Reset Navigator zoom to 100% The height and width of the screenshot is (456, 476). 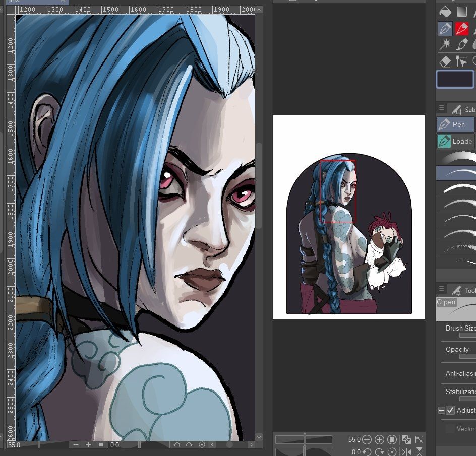tap(392, 439)
